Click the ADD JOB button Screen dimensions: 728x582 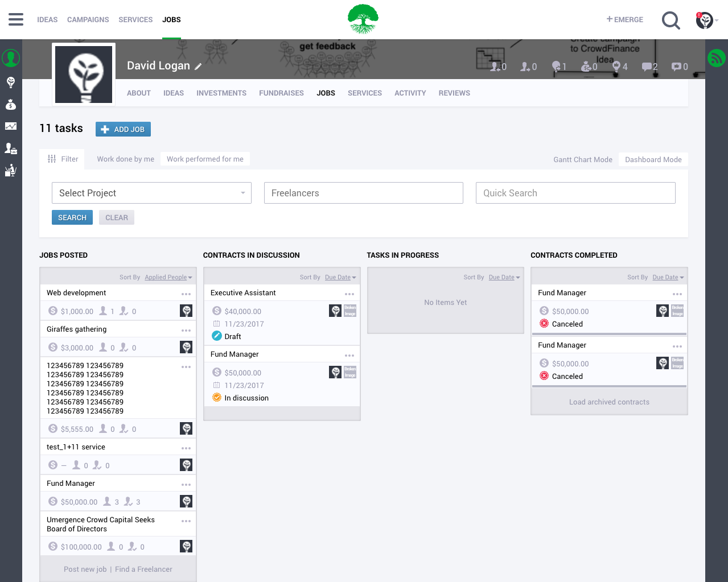pyautogui.click(x=123, y=130)
